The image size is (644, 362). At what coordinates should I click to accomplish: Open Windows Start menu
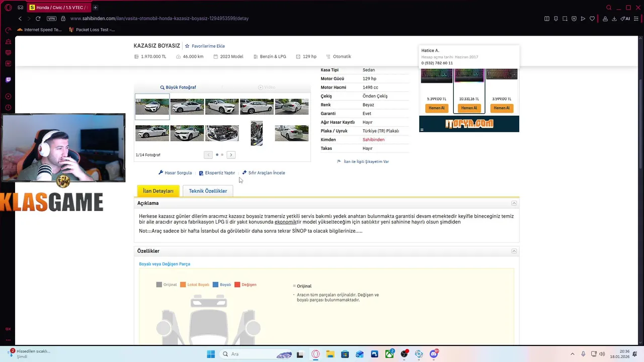[211, 354]
